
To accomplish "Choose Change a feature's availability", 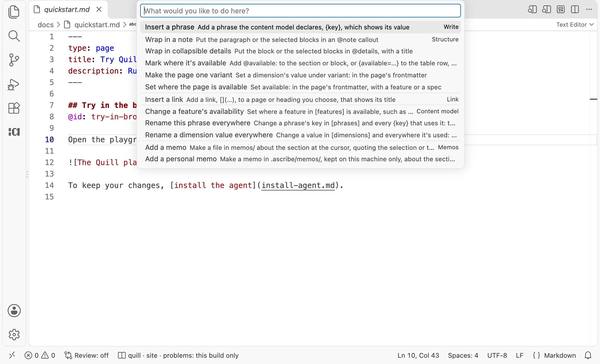I will tap(301, 111).
